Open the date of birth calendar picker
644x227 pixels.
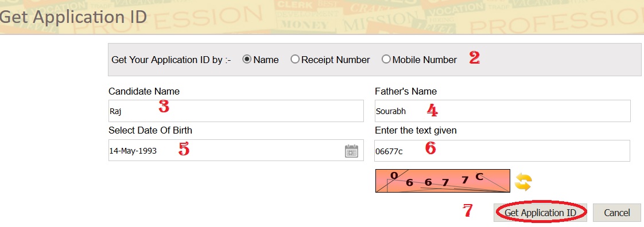click(x=351, y=151)
